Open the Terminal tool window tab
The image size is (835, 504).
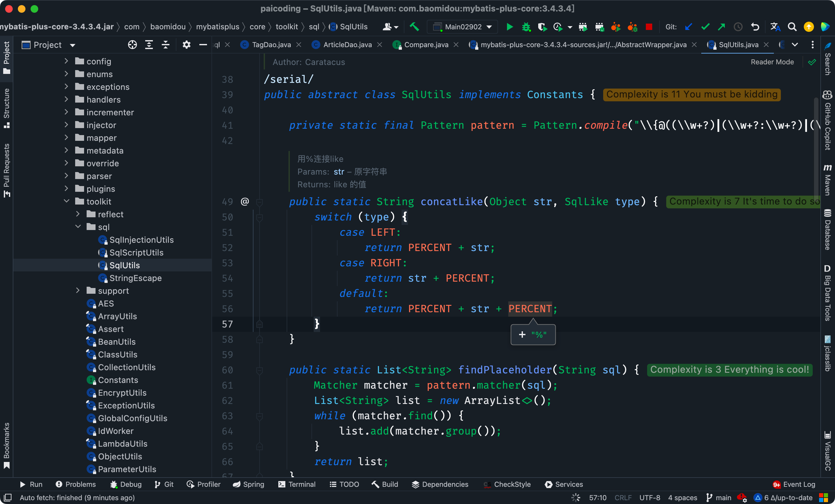(297, 484)
